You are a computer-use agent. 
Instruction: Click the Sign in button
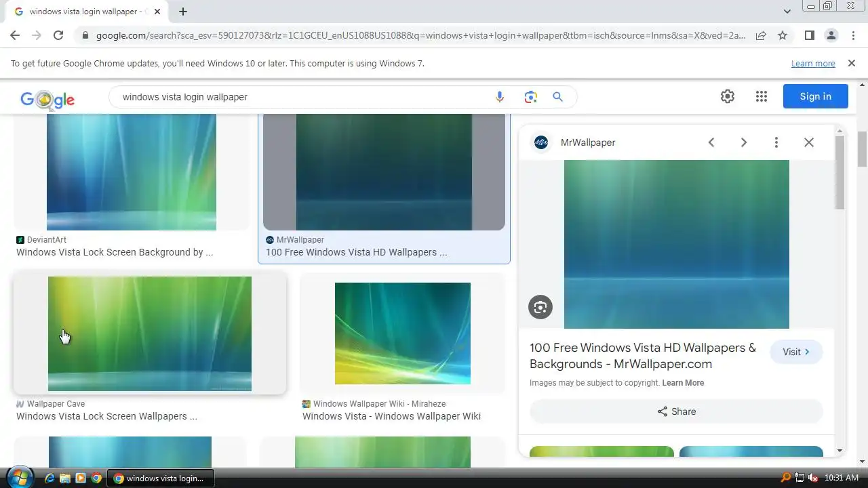tap(815, 96)
